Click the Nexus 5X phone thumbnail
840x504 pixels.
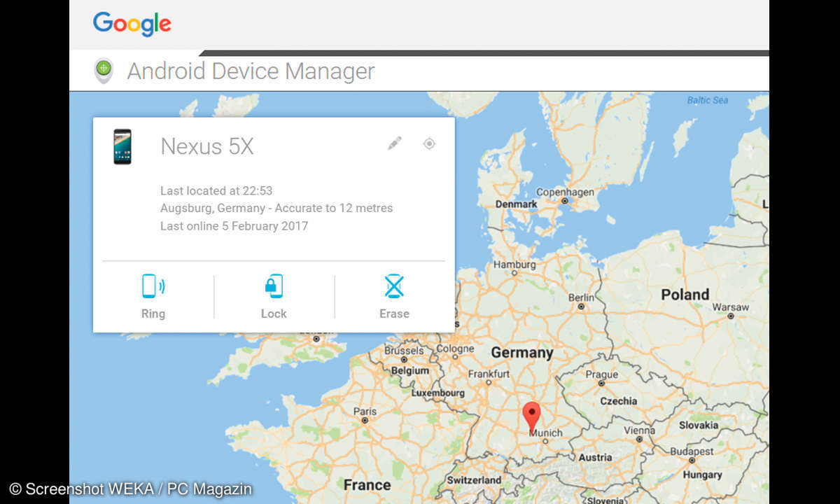coord(122,146)
